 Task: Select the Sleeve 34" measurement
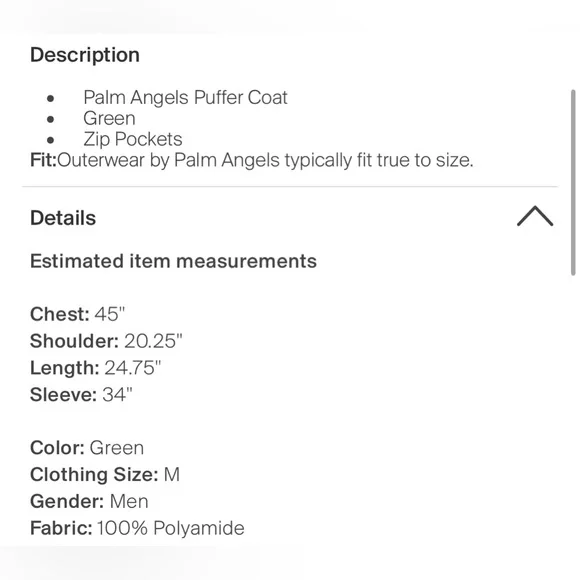pos(81,394)
